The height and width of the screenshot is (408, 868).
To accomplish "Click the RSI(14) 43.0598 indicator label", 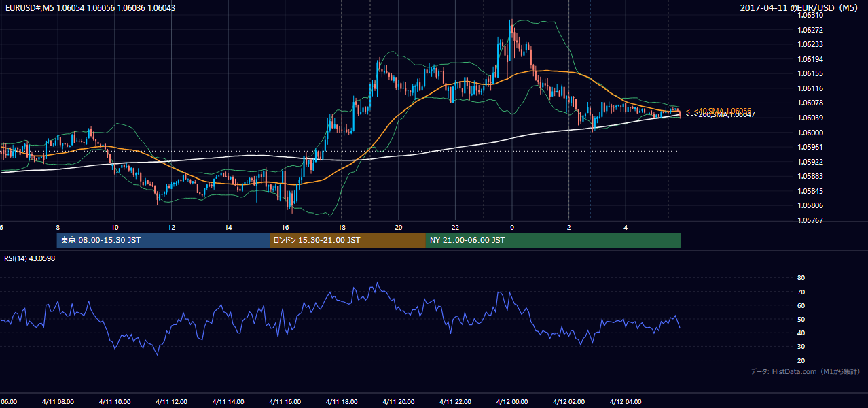I will click(x=30, y=258).
